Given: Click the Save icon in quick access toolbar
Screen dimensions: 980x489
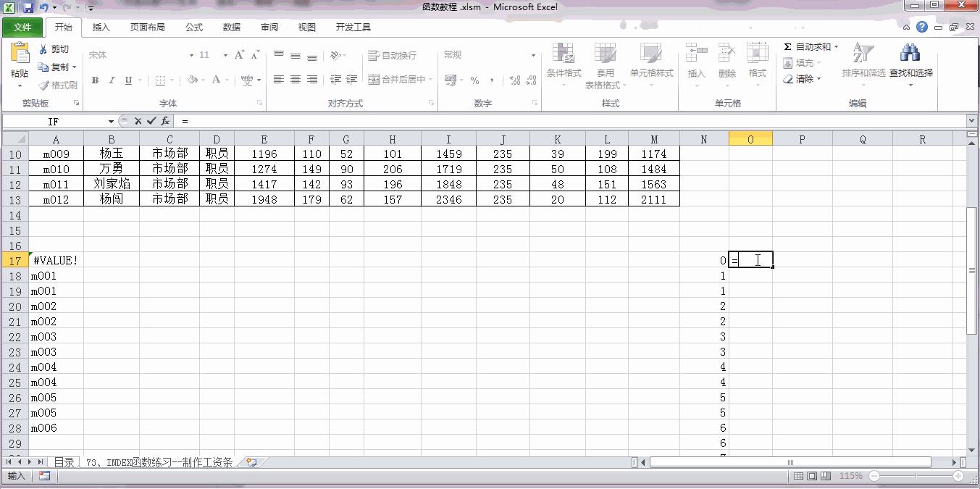Looking at the screenshot, I should pyautogui.click(x=27, y=6).
